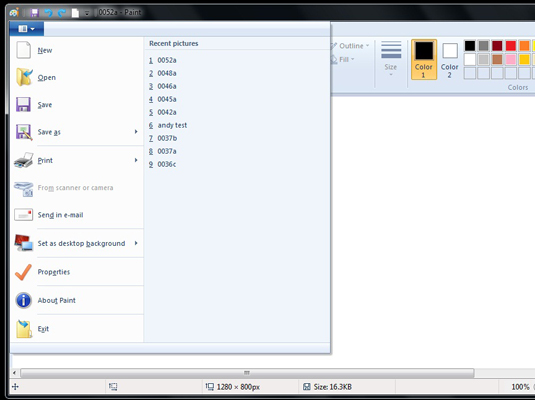
Task: Collapse the blue Paint menu button
Action: pyautogui.click(x=27, y=29)
